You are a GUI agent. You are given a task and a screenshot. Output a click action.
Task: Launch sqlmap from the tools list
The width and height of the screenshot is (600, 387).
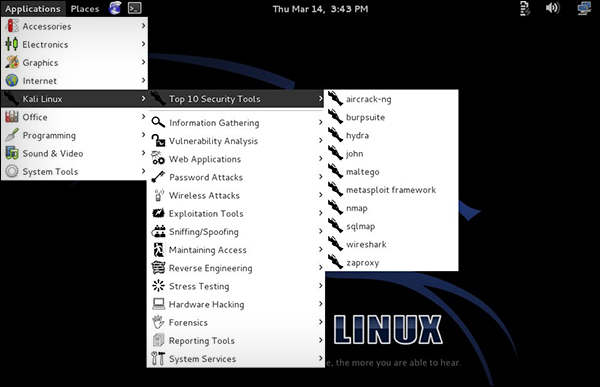391,226
